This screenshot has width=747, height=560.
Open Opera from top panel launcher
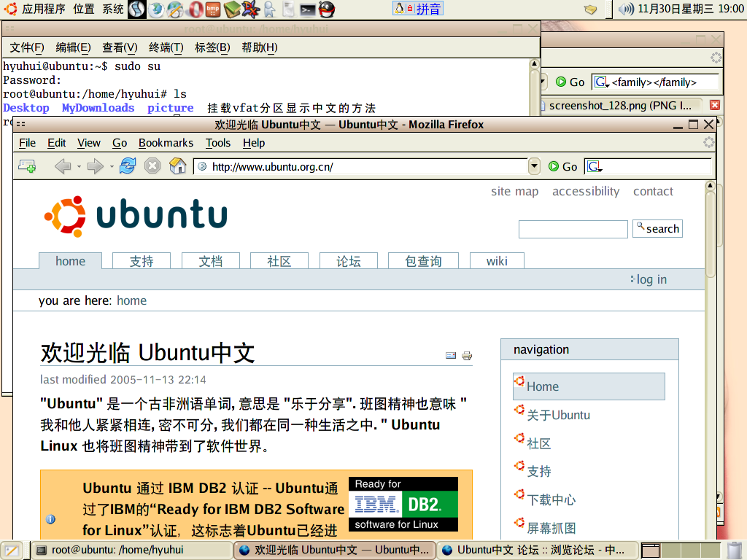194,9
